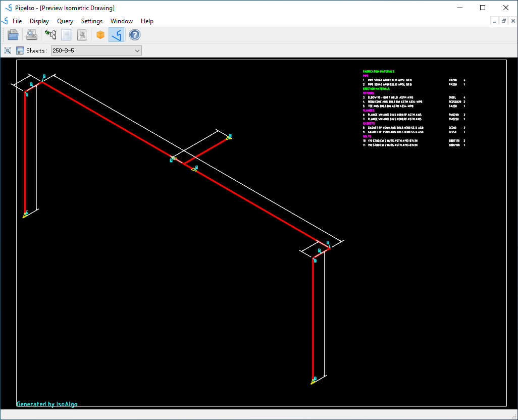Close the inner Preview Isometric Drawing document
Screen dimensions: 518x420
[513, 21]
